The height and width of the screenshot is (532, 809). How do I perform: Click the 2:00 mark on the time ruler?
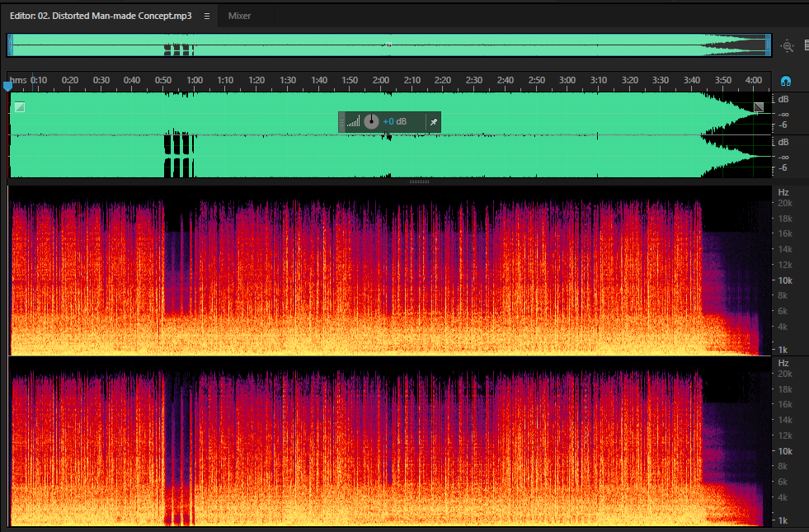(381, 80)
